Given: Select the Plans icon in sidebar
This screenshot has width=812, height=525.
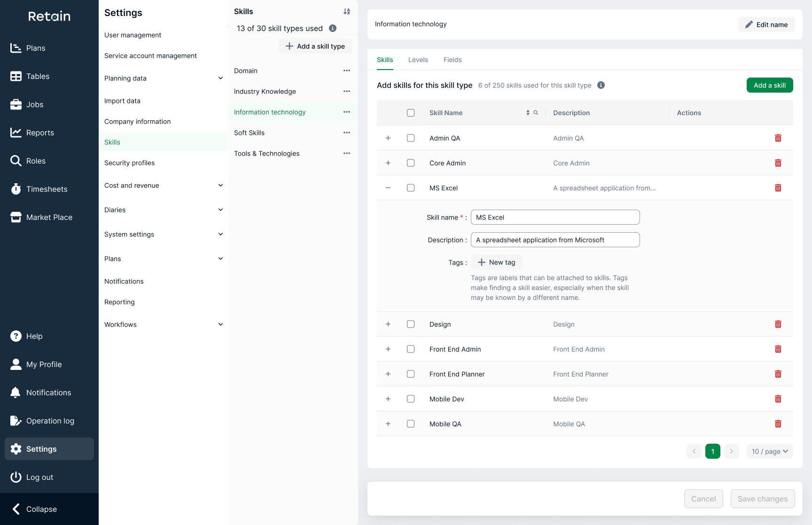Looking at the screenshot, I should click(16, 48).
